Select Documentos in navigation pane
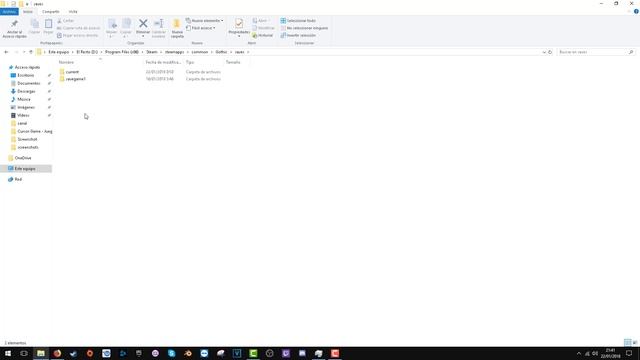The width and height of the screenshot is (640, 360). pyautogui.click(x=28, y=83)
